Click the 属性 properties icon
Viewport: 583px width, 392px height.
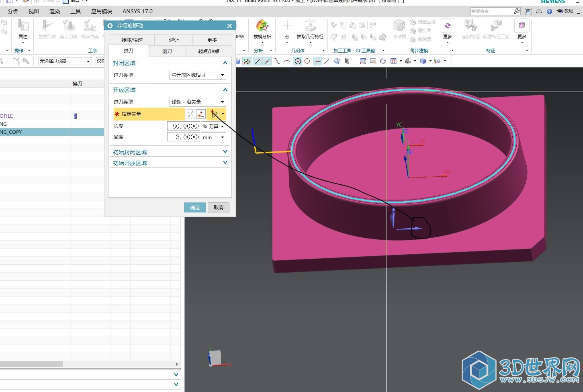(23, 27)
